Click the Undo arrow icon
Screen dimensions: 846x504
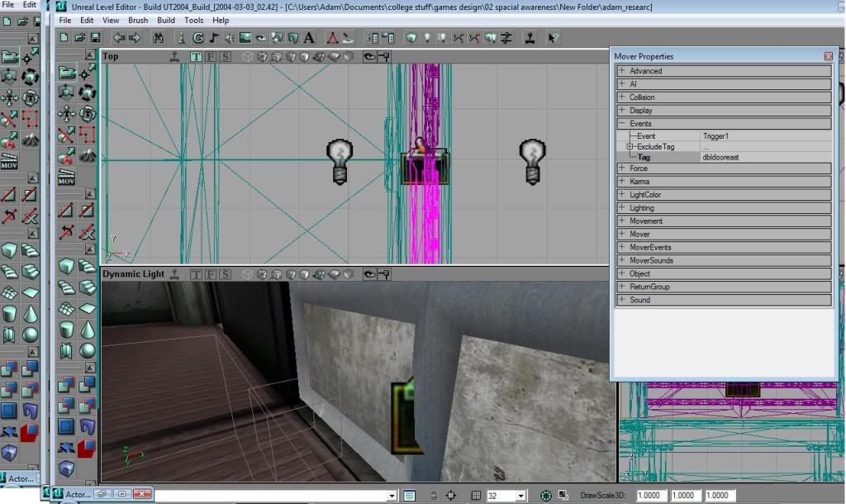click(119, 38)
